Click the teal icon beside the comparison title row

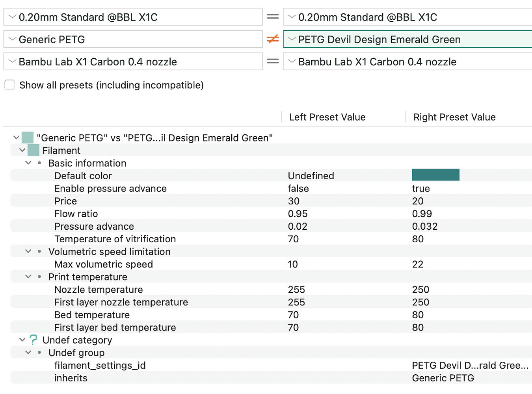tap(28, 138)
